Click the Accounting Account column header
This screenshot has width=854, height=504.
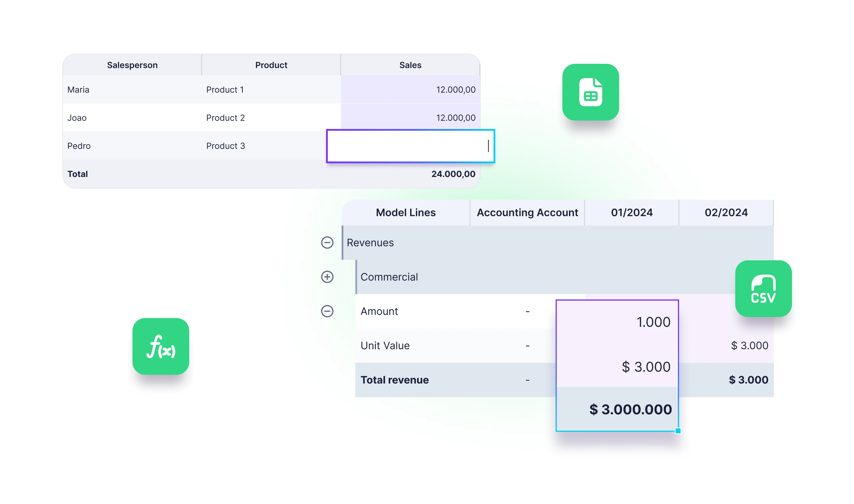pyautogui.click(x=527, y=213)
